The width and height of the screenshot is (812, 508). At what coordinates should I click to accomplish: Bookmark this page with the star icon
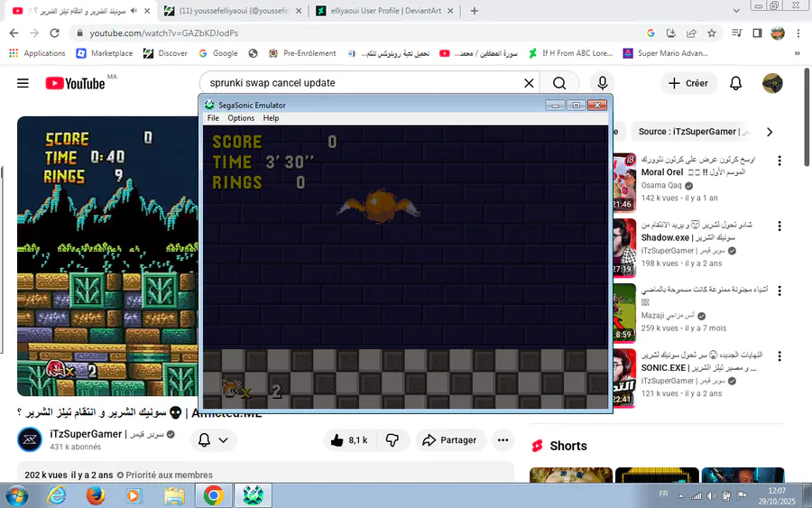(x=712, y=33)
